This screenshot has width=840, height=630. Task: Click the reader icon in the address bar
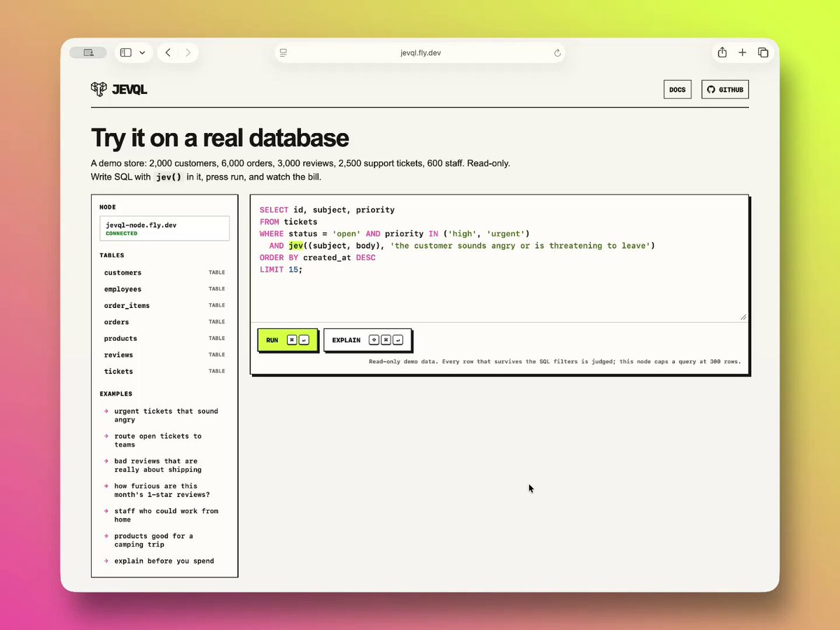(x=283, y=52)
